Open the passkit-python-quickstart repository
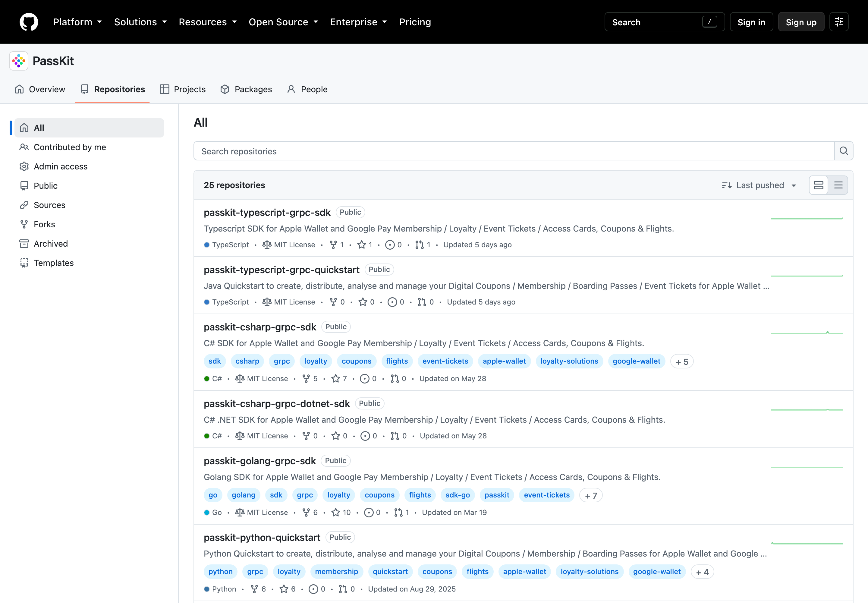 point(262,537)
